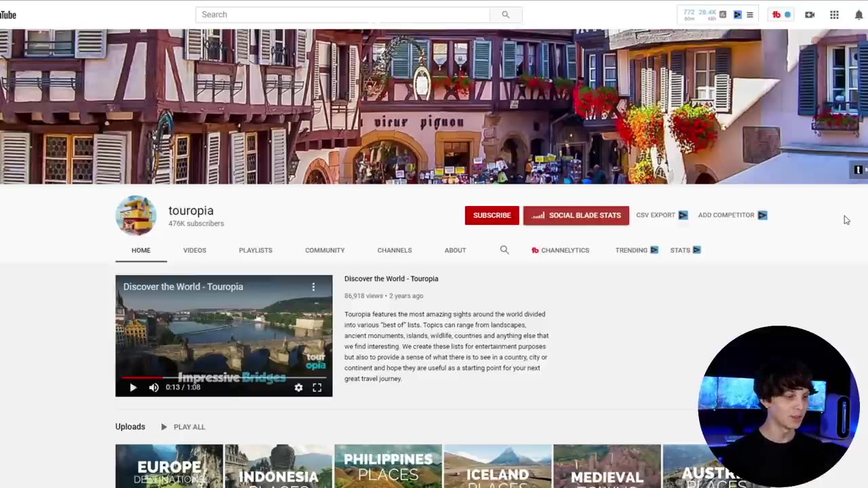Select the Home tab

point(141,250)
